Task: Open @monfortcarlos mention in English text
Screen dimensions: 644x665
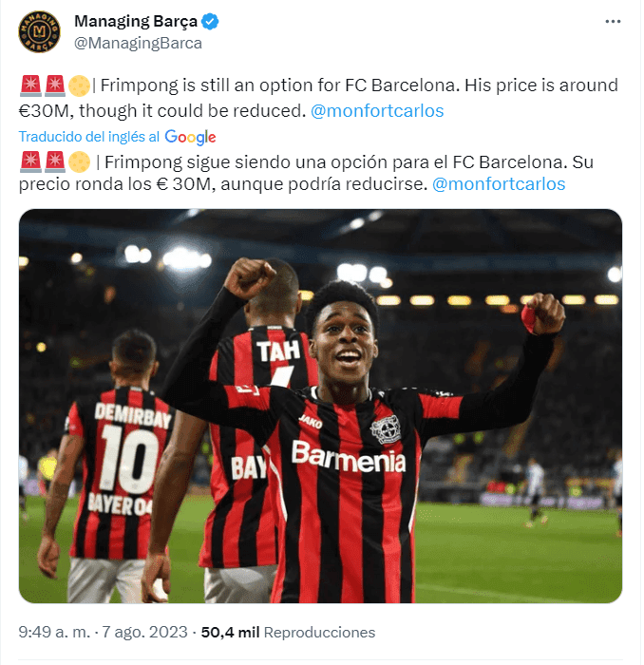Action: coord(377,111)
